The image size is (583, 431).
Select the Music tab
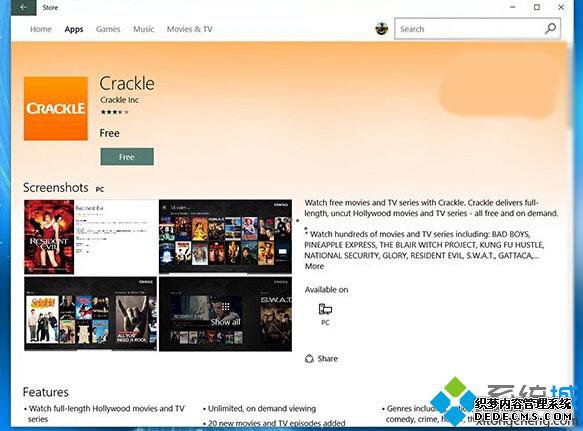(x=144, y=29)
